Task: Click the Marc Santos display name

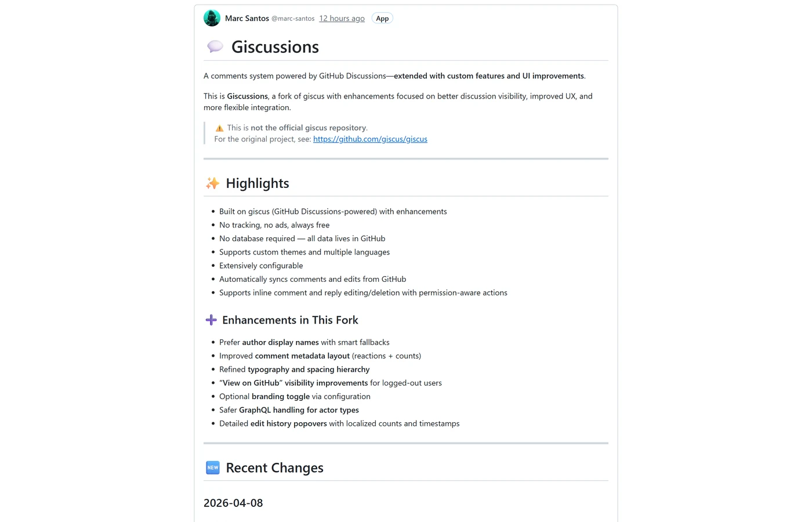Action: pos(246,18)
